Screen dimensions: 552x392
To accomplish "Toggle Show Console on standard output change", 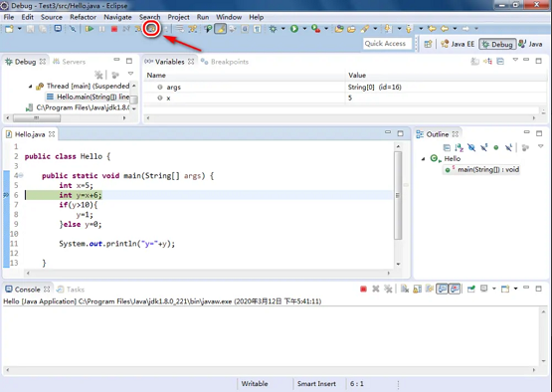I will pyautogui.click(x=442, y=290).
